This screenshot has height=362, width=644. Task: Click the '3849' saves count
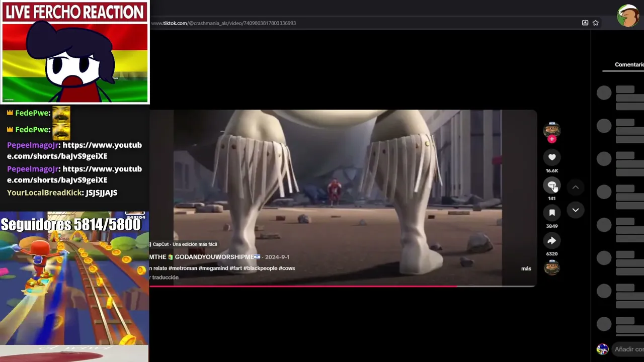[552, 226]
